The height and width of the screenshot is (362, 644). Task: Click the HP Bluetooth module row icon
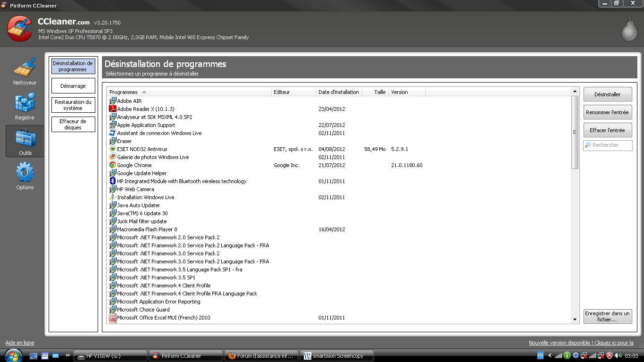(112, 181)
